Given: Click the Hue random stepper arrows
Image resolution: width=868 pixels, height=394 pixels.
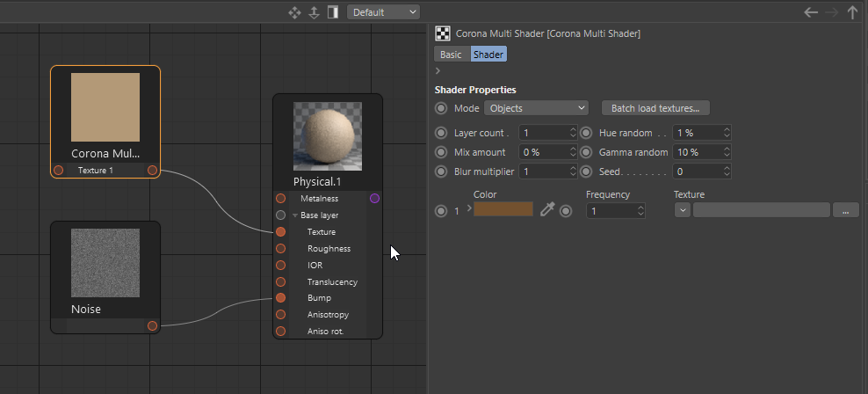Looking at the screenshot, I should pos(727,133).
